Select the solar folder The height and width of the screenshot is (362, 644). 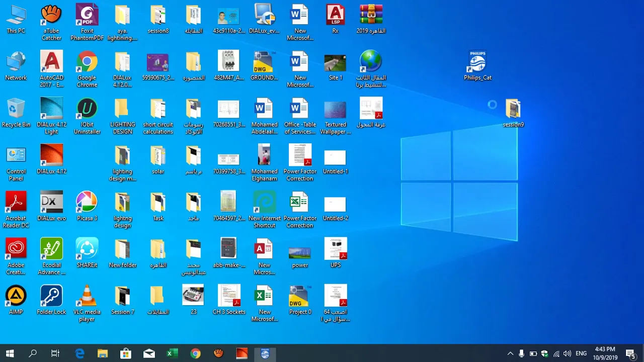click(x=158, y=159)
